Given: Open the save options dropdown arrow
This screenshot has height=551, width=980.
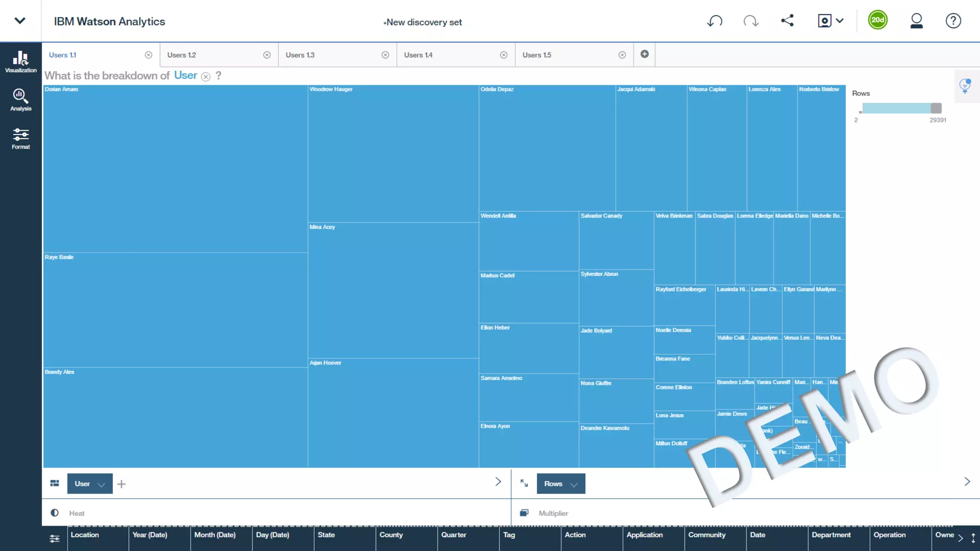Looking at the screenshot, I should 840,21.
